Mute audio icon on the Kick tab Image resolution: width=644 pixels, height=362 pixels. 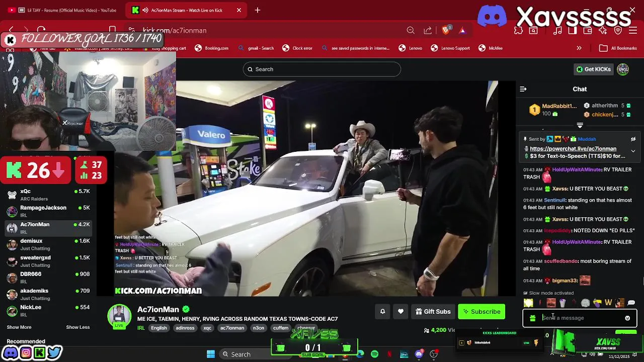click(x=145, y=10)
